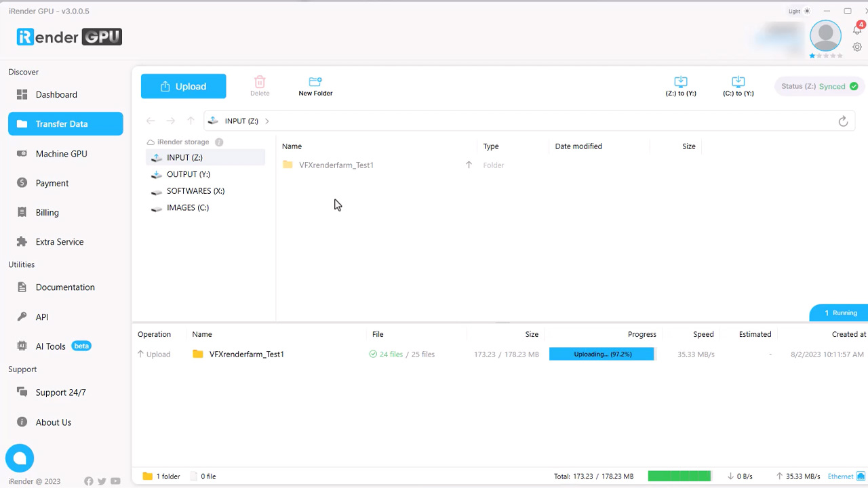Go back with the left arrow
Viewport: 868px width, 488px height.
click(x=151, y=121)
